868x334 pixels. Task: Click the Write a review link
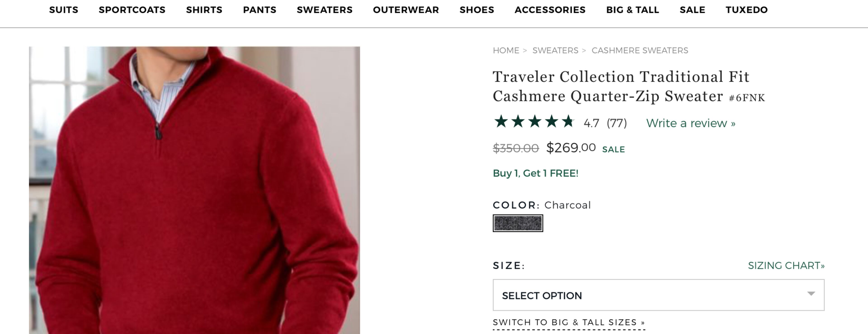[x=690, y=123]
